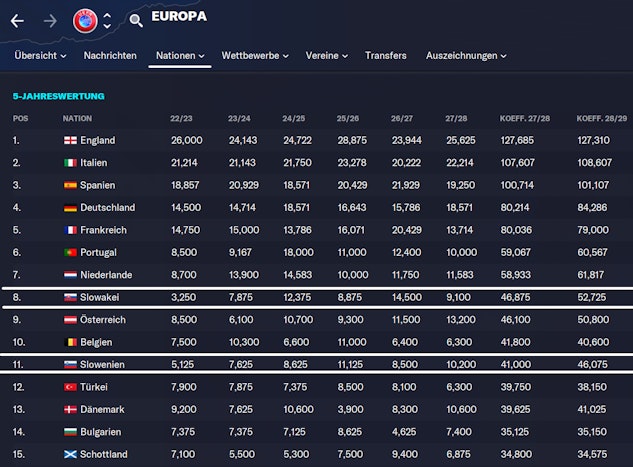Click the Deutschland flag icon
Screen dimensions: 633x467
tap(70, 208)
